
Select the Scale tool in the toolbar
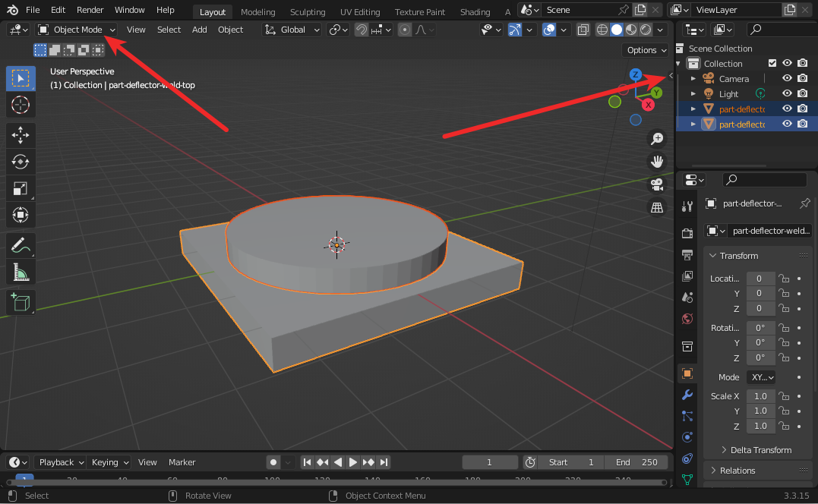click(21, 187)
